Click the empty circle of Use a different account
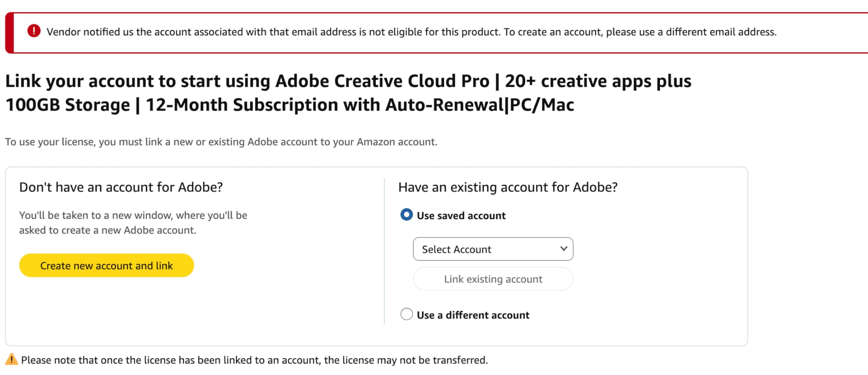868x375 pixels. [406, 314]
